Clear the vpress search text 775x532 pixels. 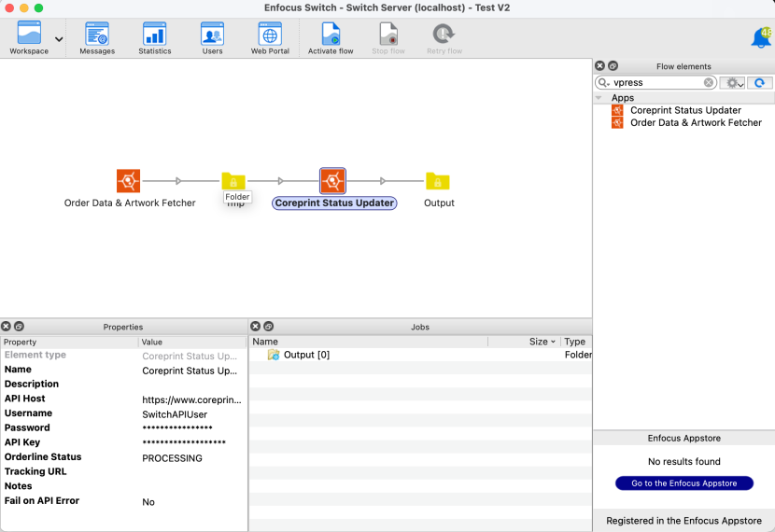click(709, 83)
